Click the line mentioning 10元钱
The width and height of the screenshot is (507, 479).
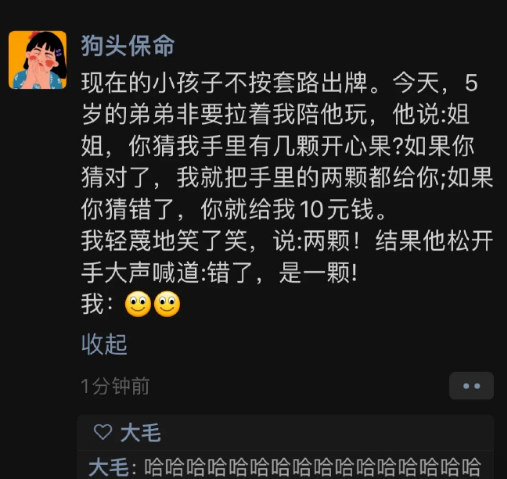234,209
